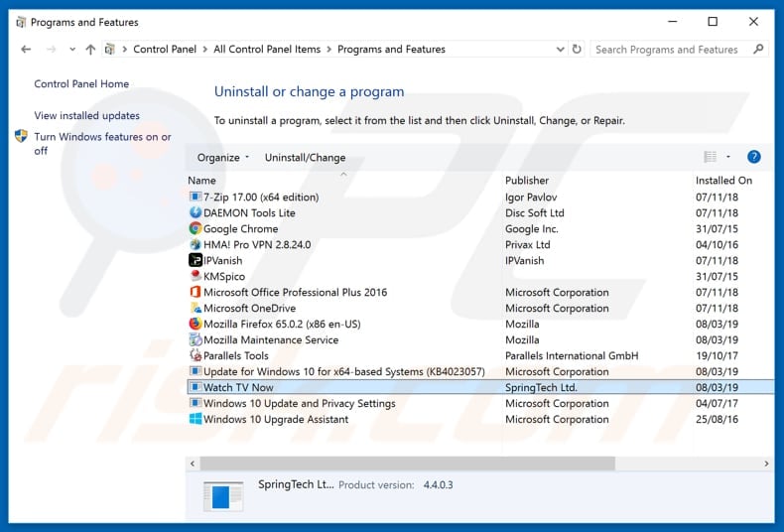The height and width of the screenshot is (532, 784).
Task: Click the Control Panel breadcrumb
Action: pyautogui.click(x=165, y=49)
